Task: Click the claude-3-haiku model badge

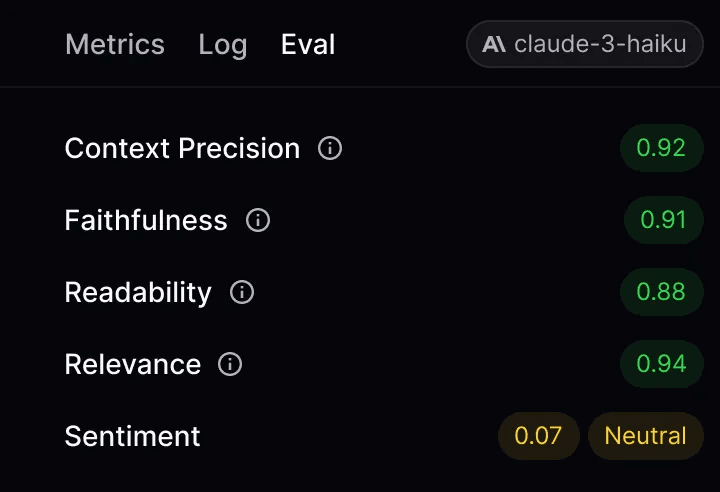Action: (x=585, y=44)
